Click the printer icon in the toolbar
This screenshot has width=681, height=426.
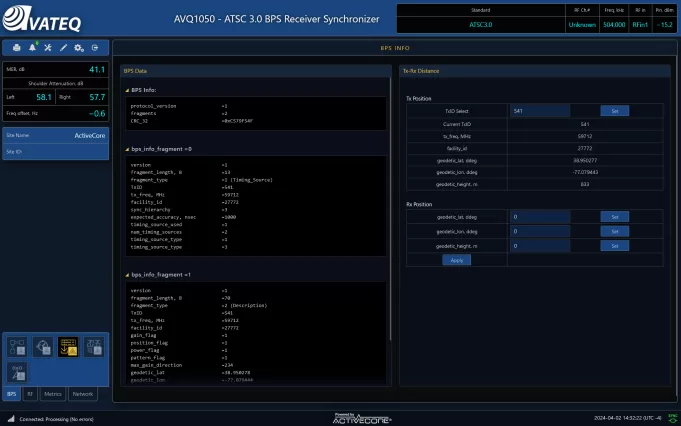click(x=17, y=48)
